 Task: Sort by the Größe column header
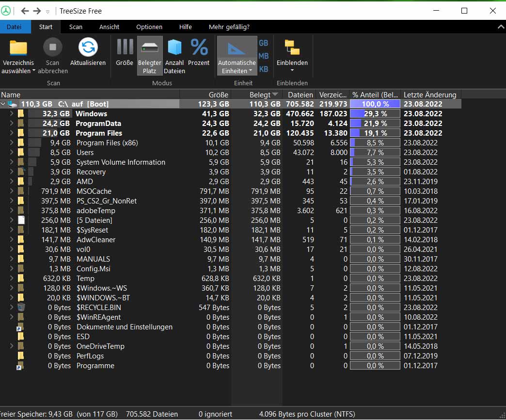pos(206,94)
